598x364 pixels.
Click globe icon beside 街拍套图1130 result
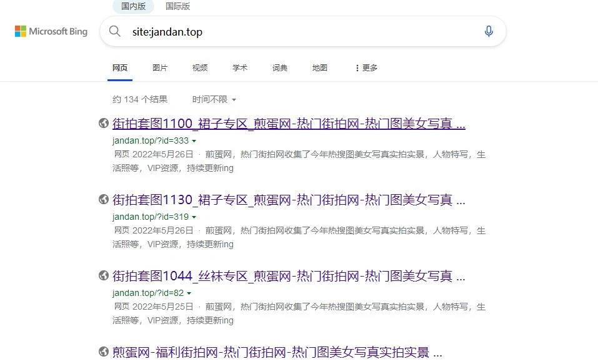point(104,200)
